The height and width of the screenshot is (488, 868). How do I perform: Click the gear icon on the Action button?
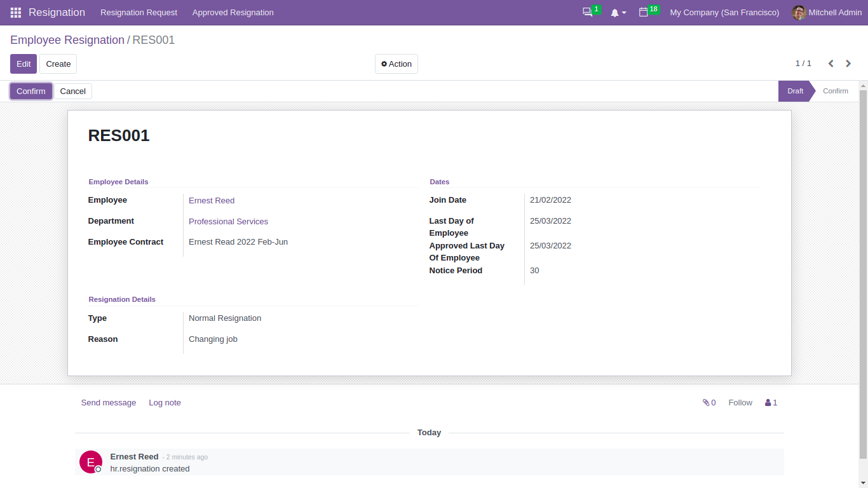(383, 64)
